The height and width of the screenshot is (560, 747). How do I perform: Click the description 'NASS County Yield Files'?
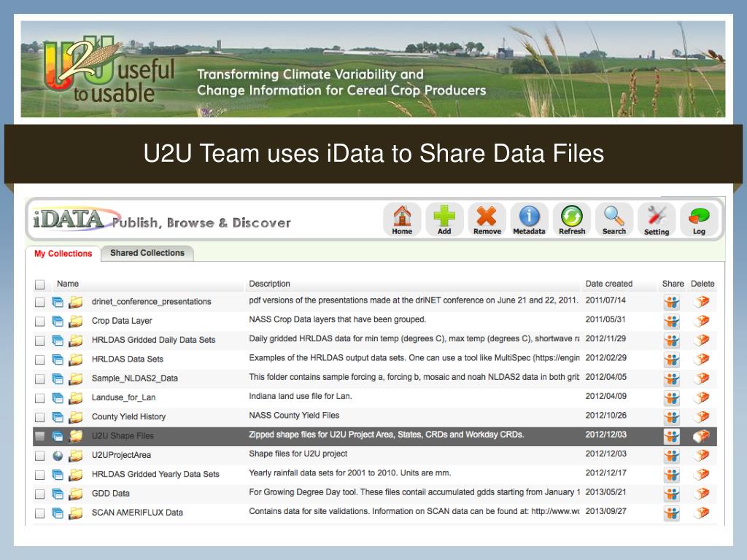[294, 415]
